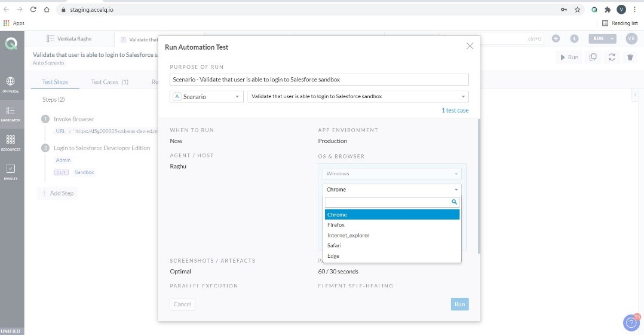Expand the top bar RUN dropdown arrow
Image resolution: width=644 pixels, height=335 pixels.
tap(612, 38)
